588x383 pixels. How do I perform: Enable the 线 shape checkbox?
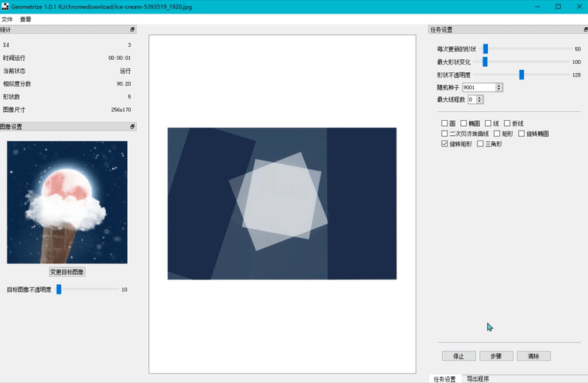coord(488,123)
